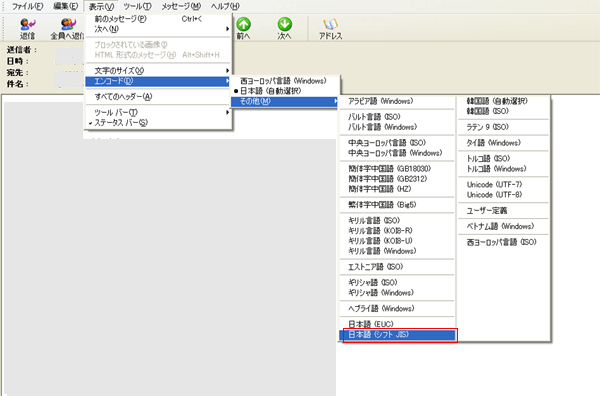Select 日本語 (EUC) encoding
The height and width of the screenshot is (396, 600).
coord(397,324)
